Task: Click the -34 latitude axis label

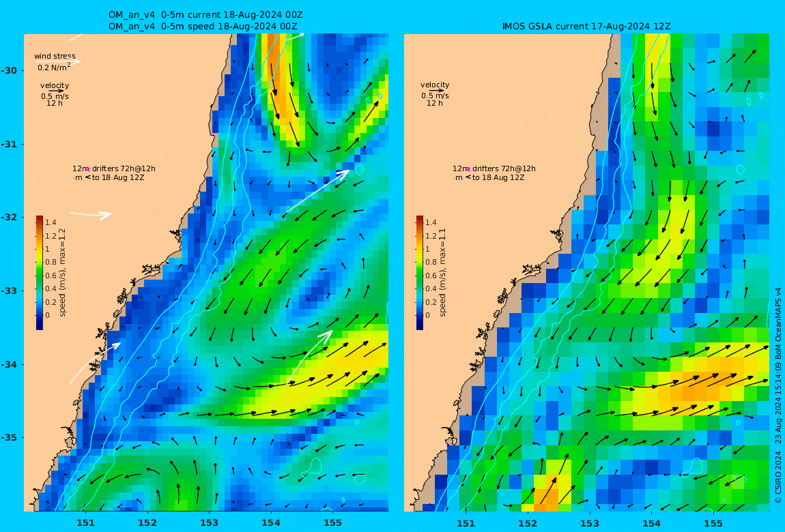Action: tap(8, 364)
